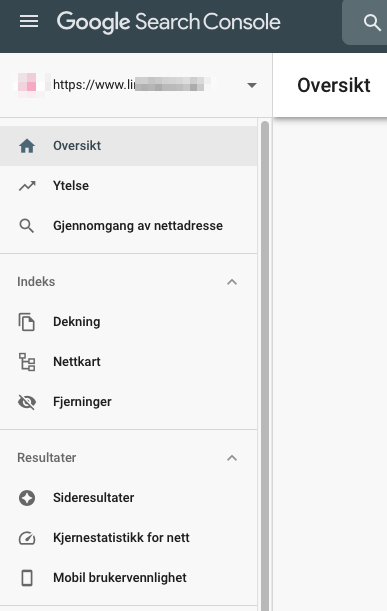Click the URL inspection magnifier icon

pyautogui.click(x=27, y=226)
